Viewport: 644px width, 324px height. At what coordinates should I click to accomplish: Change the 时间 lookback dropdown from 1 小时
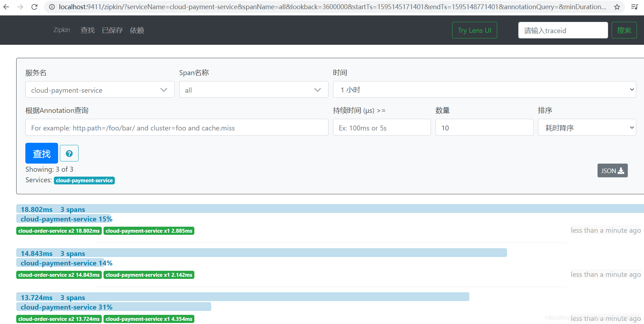tap(484, 90)
